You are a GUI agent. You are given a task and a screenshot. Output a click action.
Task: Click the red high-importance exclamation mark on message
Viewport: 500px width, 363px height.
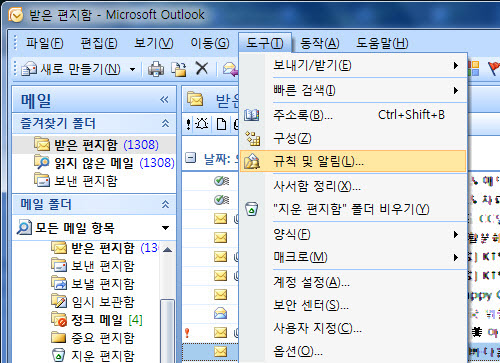coord(187,333)
